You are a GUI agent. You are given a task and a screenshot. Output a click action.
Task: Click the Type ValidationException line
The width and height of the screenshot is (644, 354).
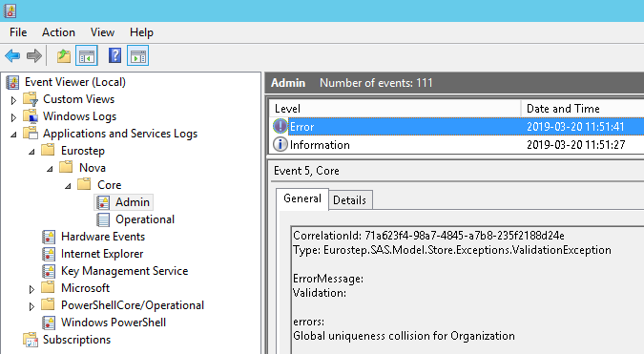point(452,250)
